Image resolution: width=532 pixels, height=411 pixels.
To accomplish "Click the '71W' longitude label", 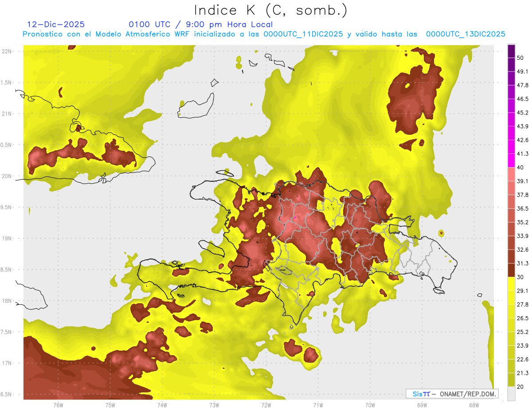I will pyautogui.click(x=318, y=405).
